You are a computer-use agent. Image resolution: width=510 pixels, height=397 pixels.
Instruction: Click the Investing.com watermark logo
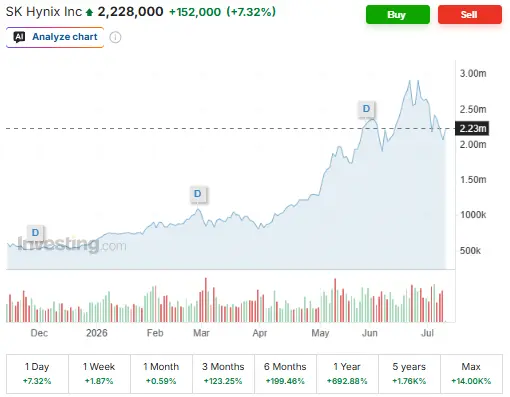(72, 245)
